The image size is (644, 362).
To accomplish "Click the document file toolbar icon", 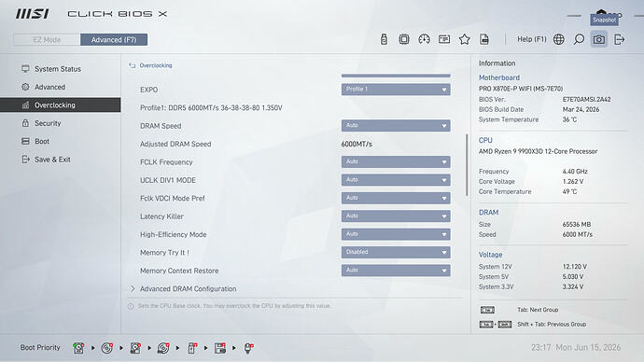I will 484,39.
